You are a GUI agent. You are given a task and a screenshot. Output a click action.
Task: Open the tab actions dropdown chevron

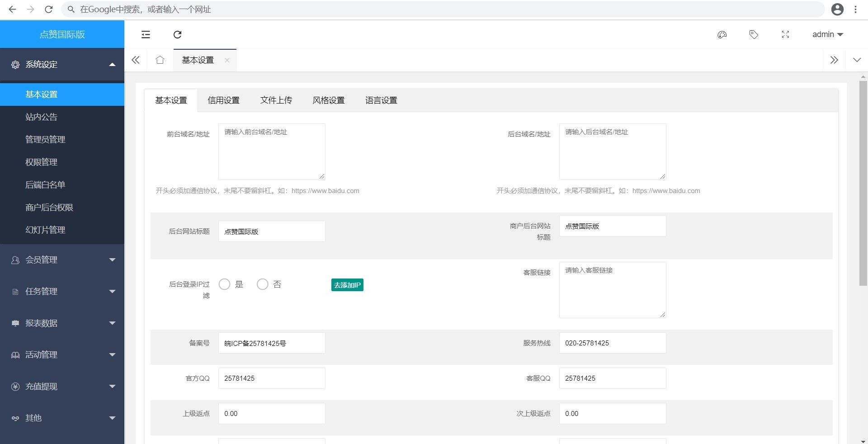tap(857, 60)
